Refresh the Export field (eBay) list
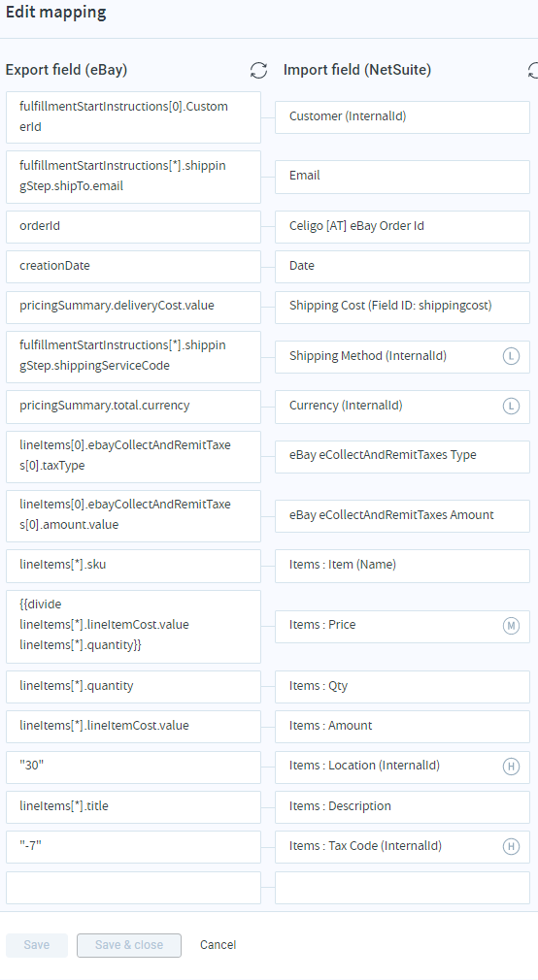 click(258, 70)
